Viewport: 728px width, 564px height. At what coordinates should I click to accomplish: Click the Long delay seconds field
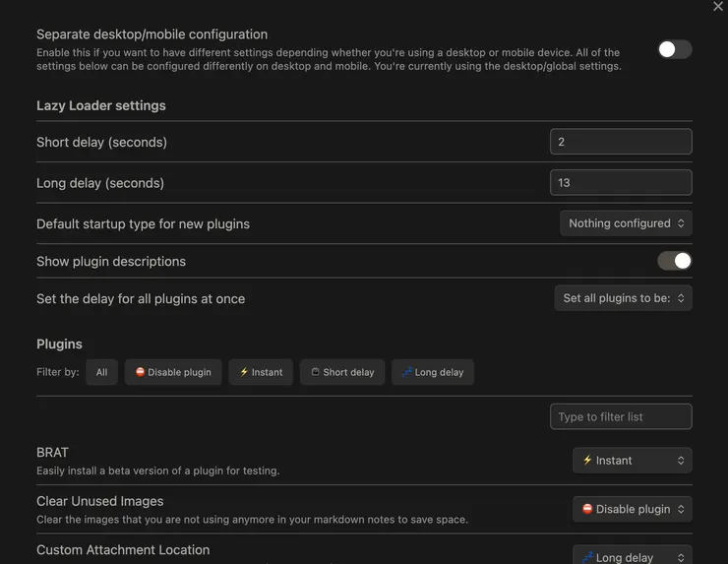(x=621, y=182)
